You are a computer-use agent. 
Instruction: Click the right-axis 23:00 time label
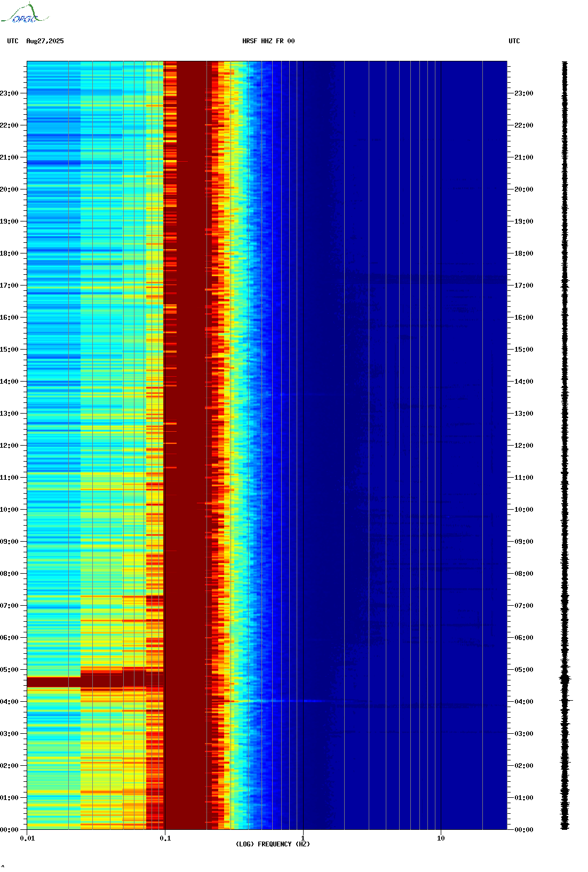click(x=524, y=93)
